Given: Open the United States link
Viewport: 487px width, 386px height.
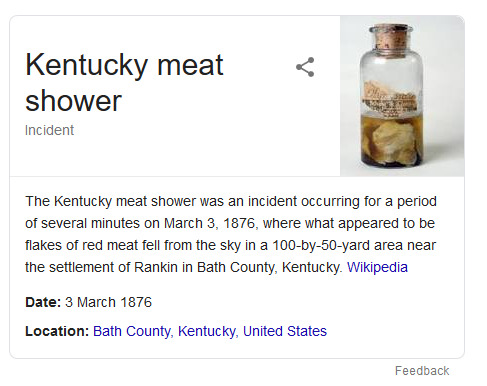Looking at the screenshot, I should (x=285, y=331).
